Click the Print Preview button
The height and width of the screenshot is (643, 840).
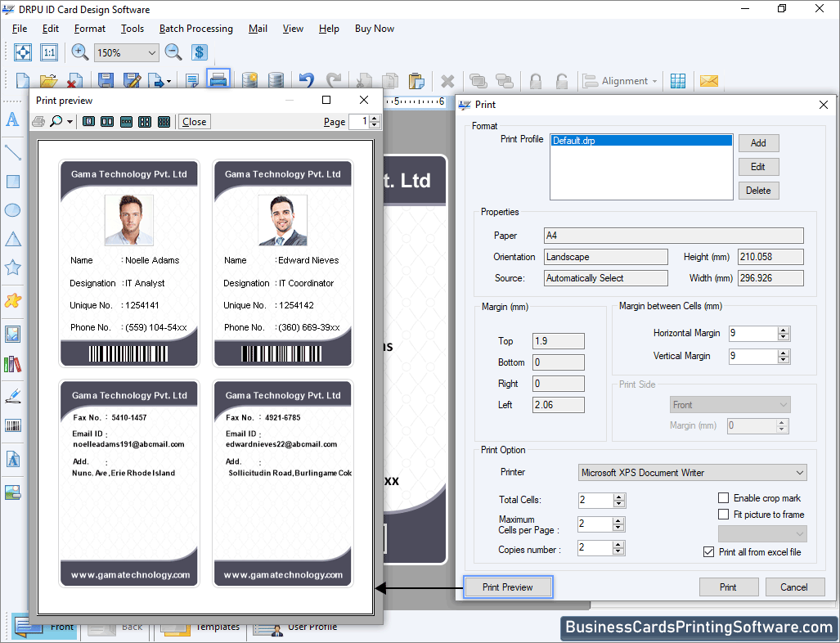[507, 587]
